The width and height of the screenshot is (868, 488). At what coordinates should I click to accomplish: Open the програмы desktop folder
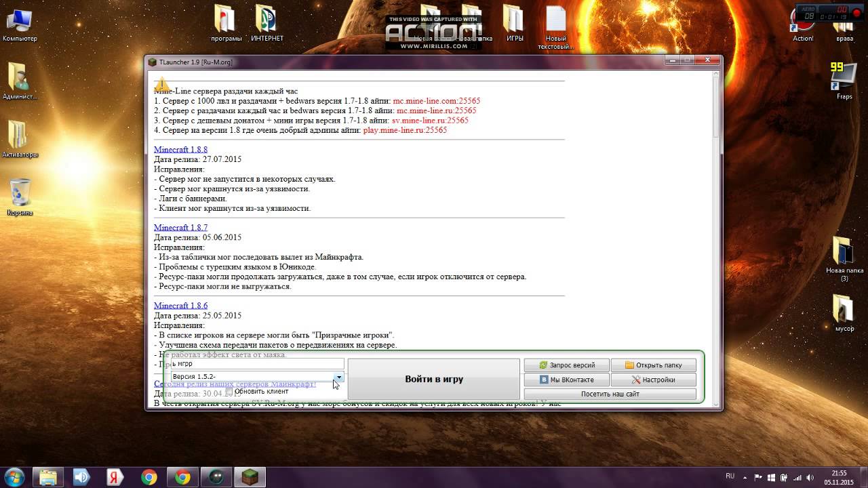[x=226, y=24]
